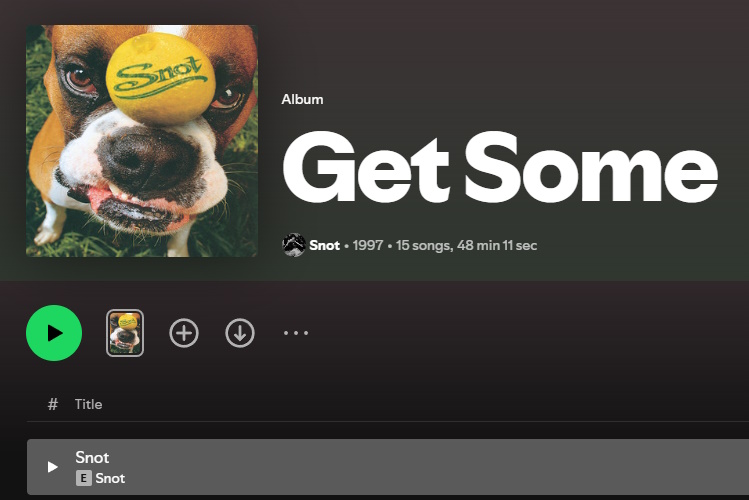The height and width of the screenshot is (500, 749).
Task: Download the album using the arrow icon
Action: click(240, 333)
